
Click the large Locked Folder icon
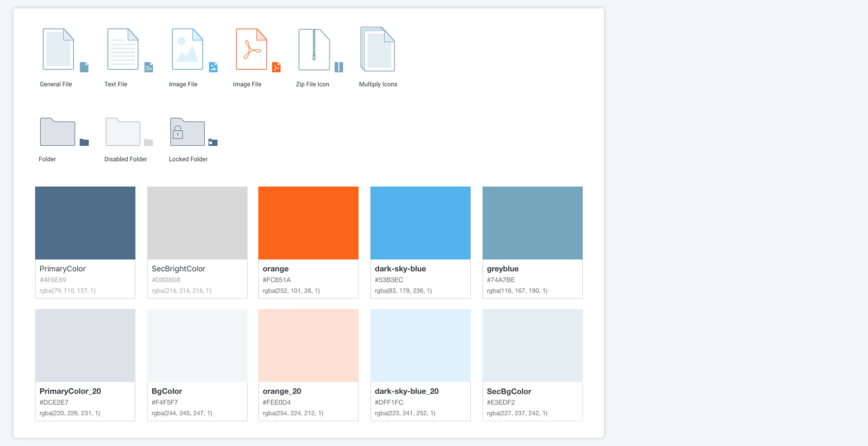(188, 132)
